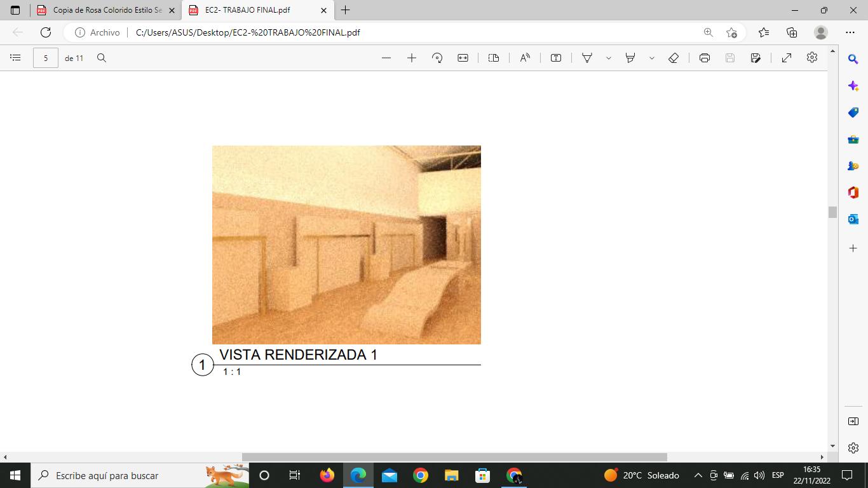
Task: Add this page to favorites
Action: pos(731,32)
